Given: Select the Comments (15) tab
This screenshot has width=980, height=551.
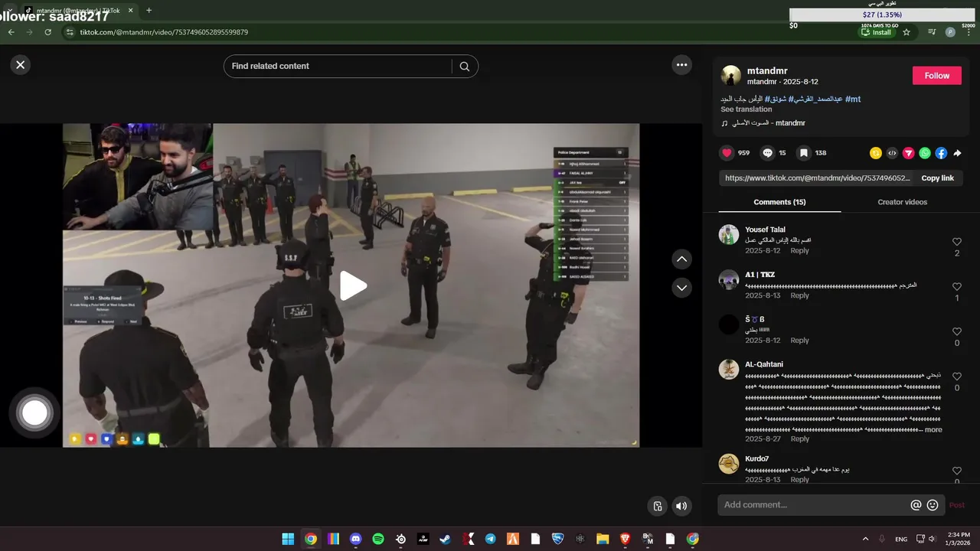Looking at the screenshot, I should click(x=779, y=202).
